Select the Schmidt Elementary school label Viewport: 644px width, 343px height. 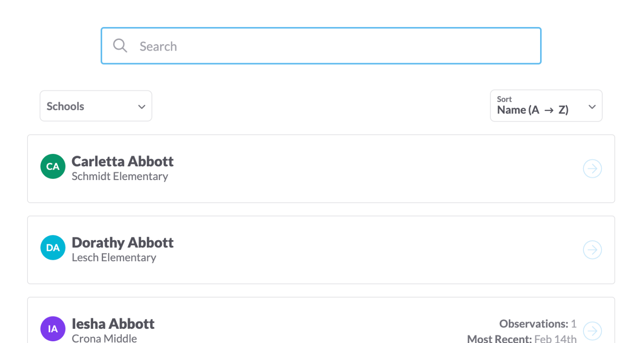click(x=120, y=176)
